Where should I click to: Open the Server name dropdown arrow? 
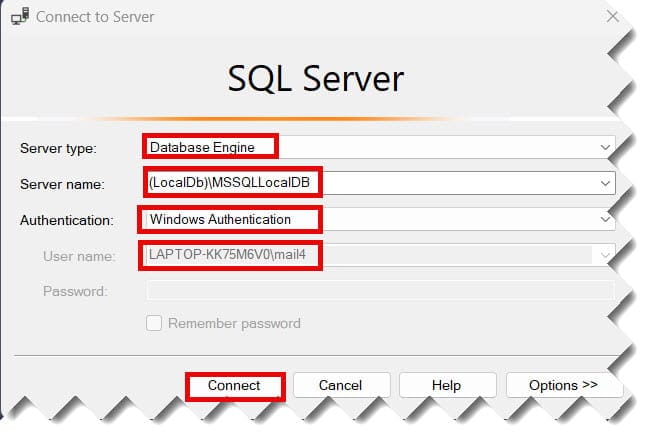point(605,183)
